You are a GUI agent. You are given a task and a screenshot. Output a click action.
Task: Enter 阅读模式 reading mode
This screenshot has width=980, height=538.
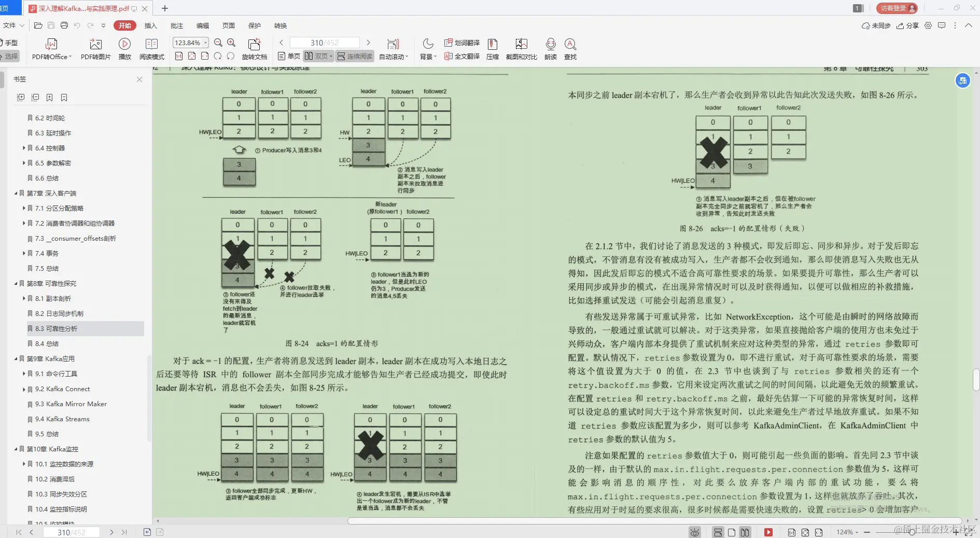tap(152, 48)
